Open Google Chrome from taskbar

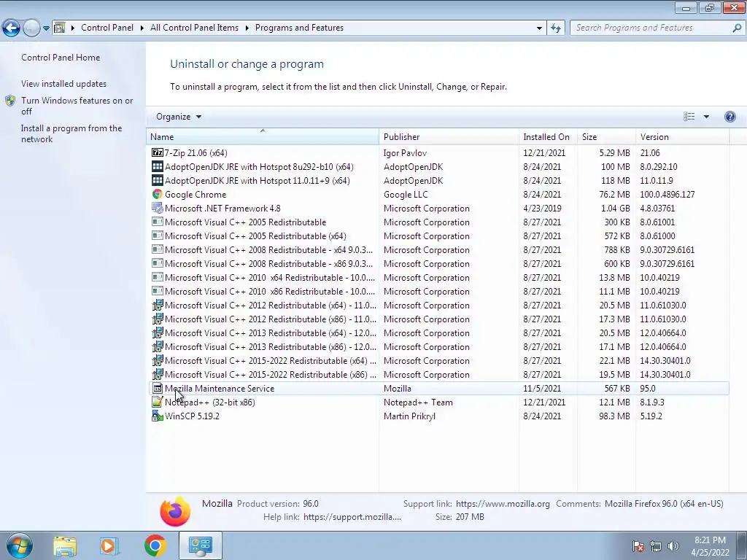[155, 545]
